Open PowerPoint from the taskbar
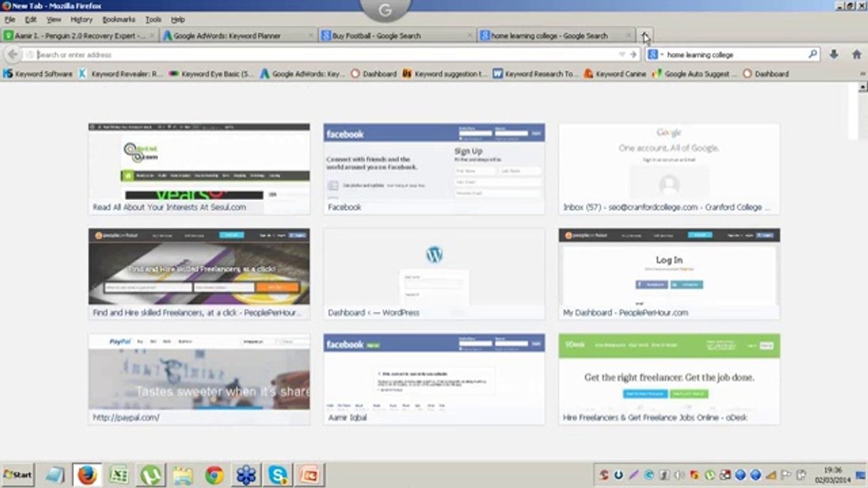The width and height of the screenshot is (868, 488). (x=310, y=474)
